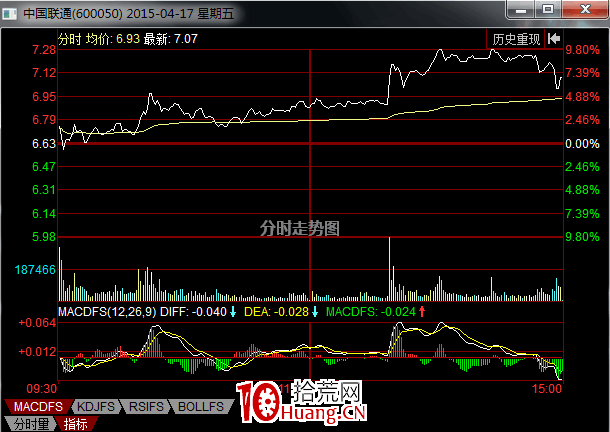
Task: Click the 6.31 price axis label
Action: click(44, 190)
